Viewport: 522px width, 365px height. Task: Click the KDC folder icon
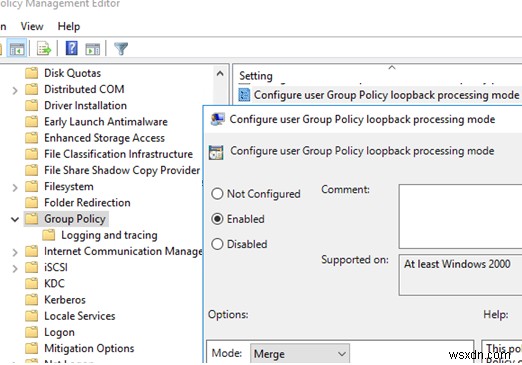coord(32,284)
